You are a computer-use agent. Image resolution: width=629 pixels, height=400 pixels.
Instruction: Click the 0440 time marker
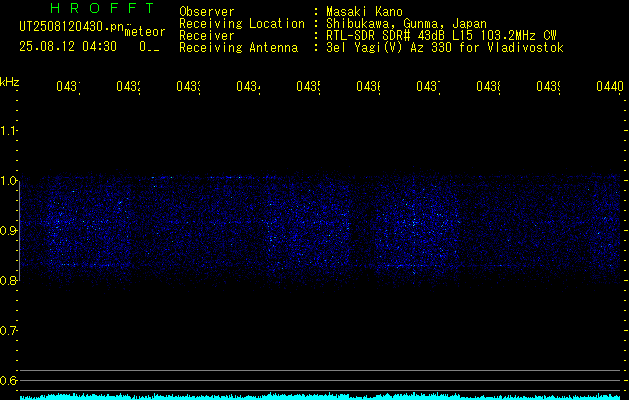coord(609,86)
